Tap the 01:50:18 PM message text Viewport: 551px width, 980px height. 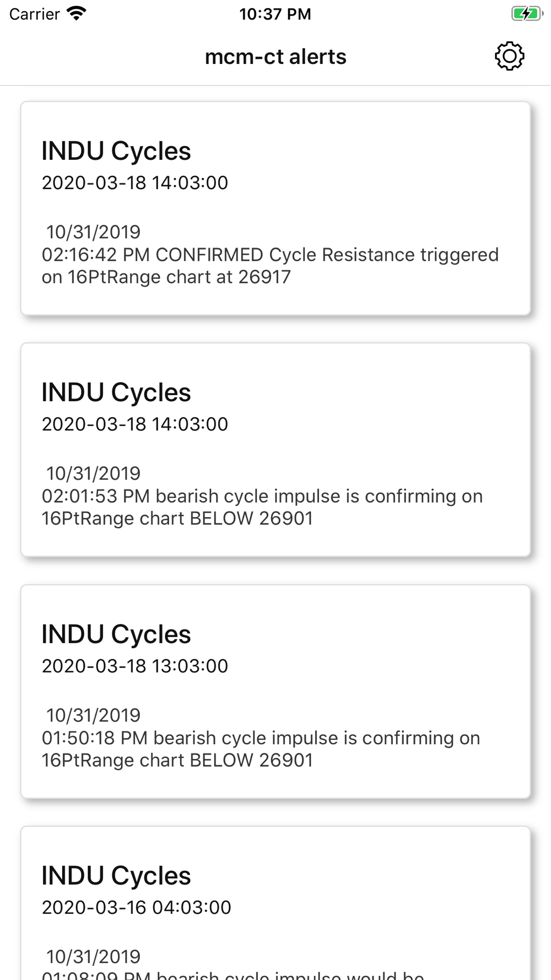tap(261, 749)
